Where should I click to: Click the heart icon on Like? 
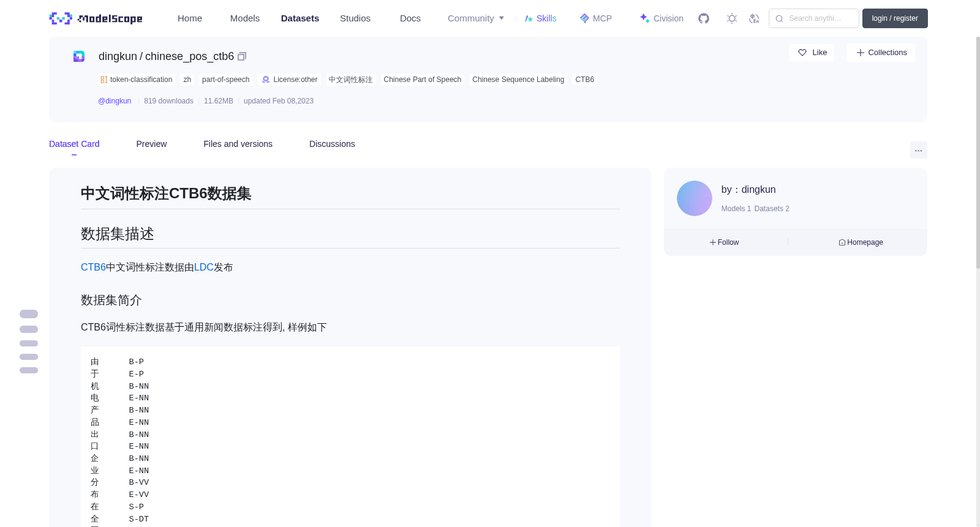[x=802, y=53]
